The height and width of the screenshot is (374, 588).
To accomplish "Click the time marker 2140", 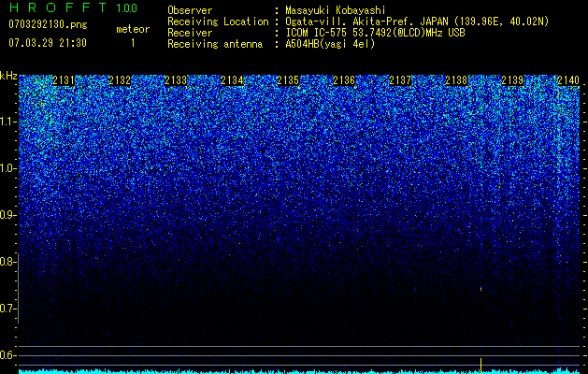I will pyautogui.click(x=568, y=80).
